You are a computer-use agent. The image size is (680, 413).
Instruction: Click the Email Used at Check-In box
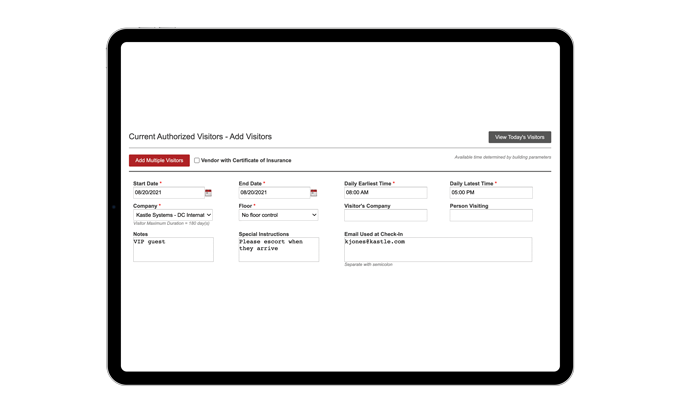(x=437, y=249)
